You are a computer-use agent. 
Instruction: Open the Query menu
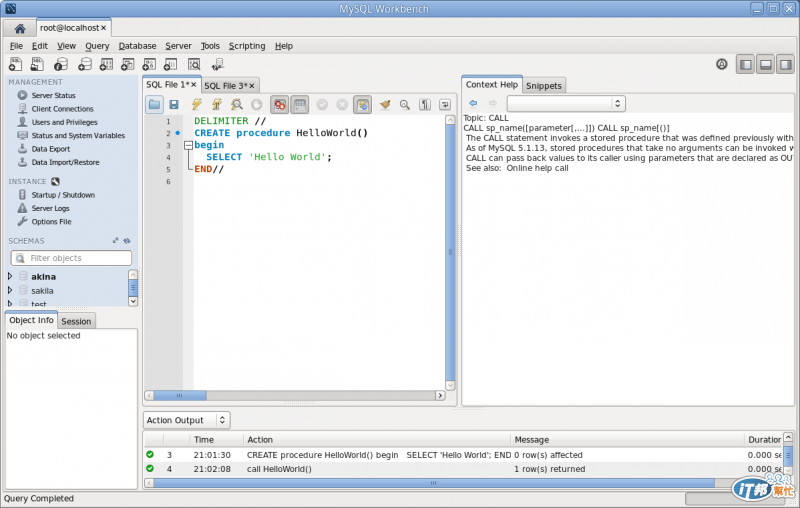(x=97, y=46)
